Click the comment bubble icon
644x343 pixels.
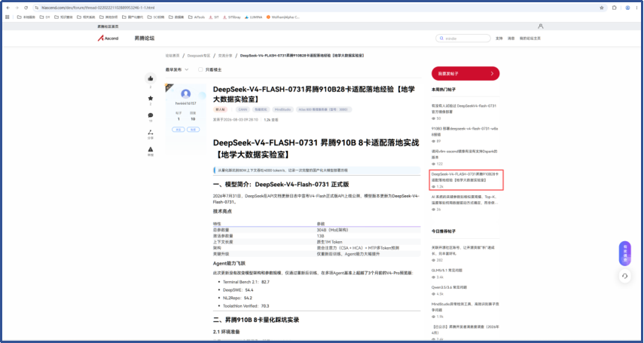[151, 115]
